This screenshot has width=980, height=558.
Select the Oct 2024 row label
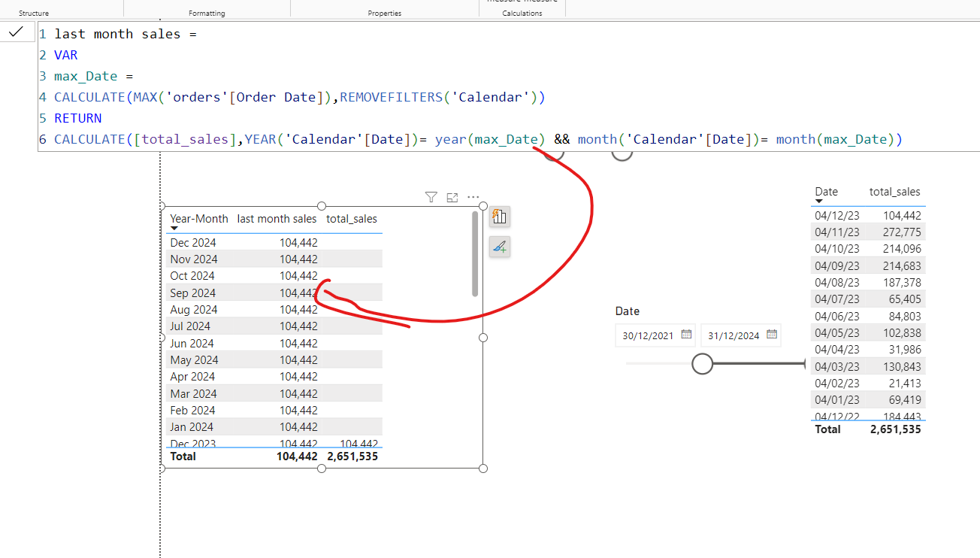coord(192,276)
